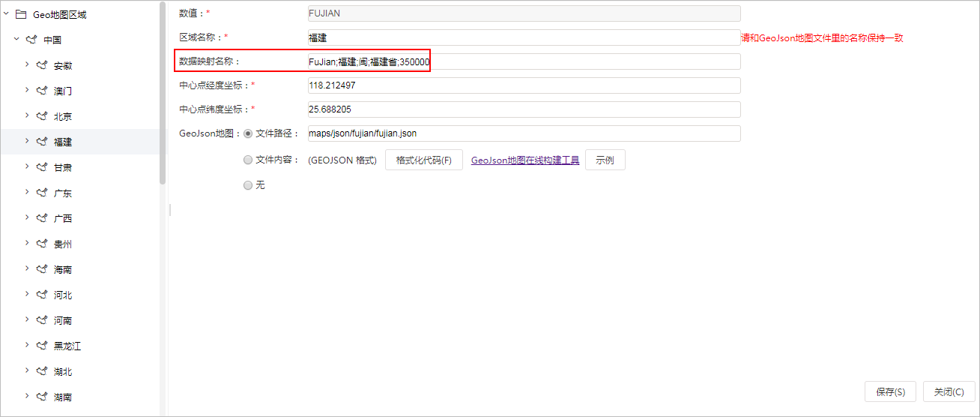Click the region icon next to 河南

(x=42, y=320)
